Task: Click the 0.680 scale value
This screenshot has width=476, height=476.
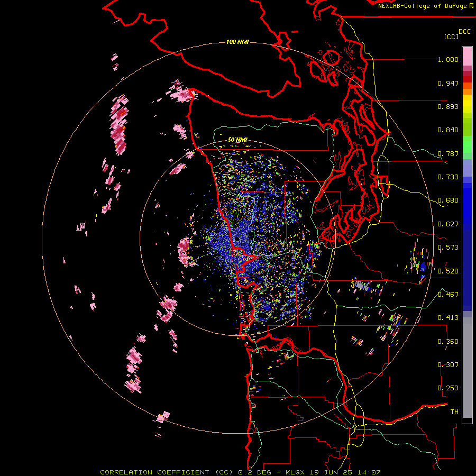Action: [x=448, y=200]
